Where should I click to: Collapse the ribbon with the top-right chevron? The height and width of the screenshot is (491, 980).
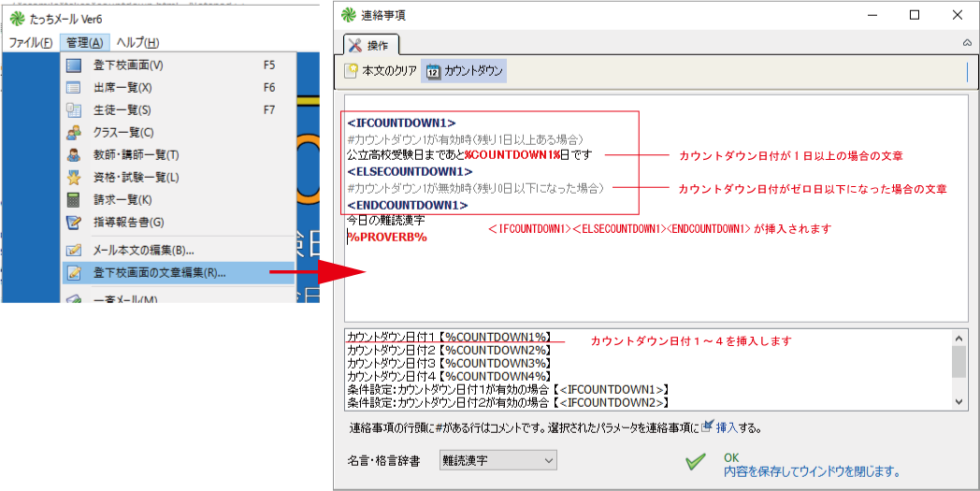pos(967,43)
